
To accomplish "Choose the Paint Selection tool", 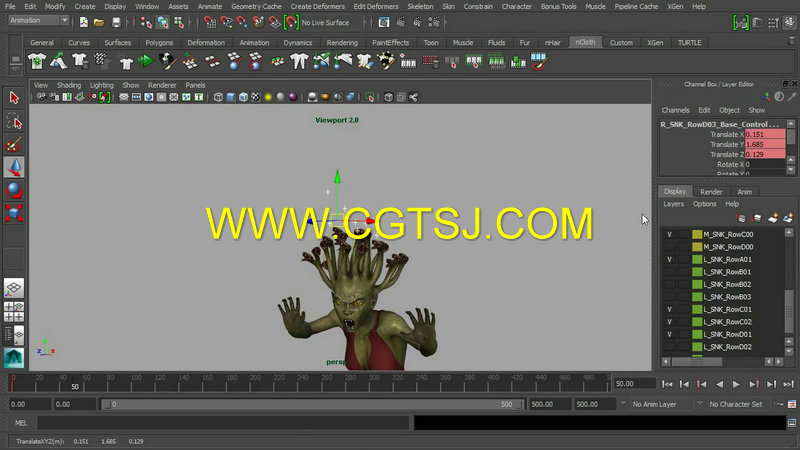I will click(14, 145).
